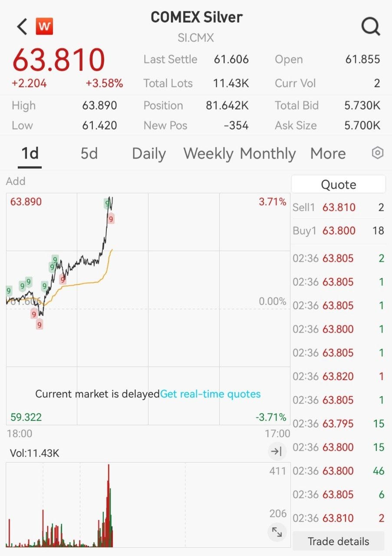The image size is (392, 556).
Task: Tap the back arrow icon
Action: (22, 26)
